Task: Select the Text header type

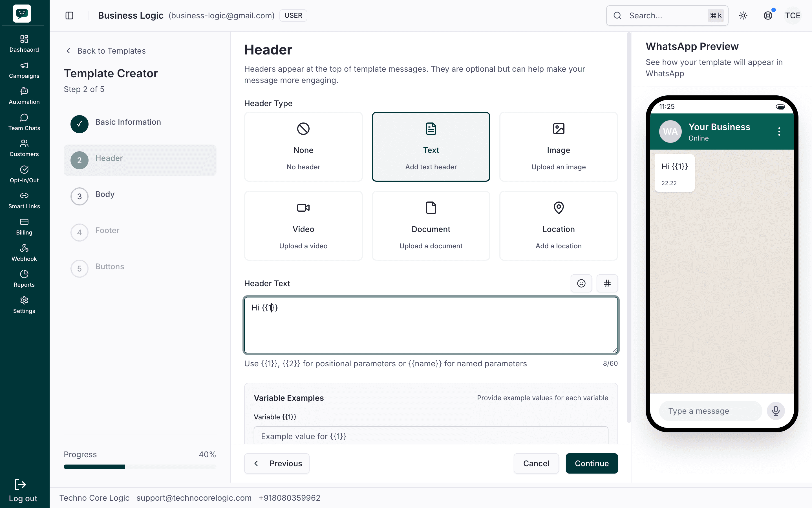Action: [x=431, y=147]
